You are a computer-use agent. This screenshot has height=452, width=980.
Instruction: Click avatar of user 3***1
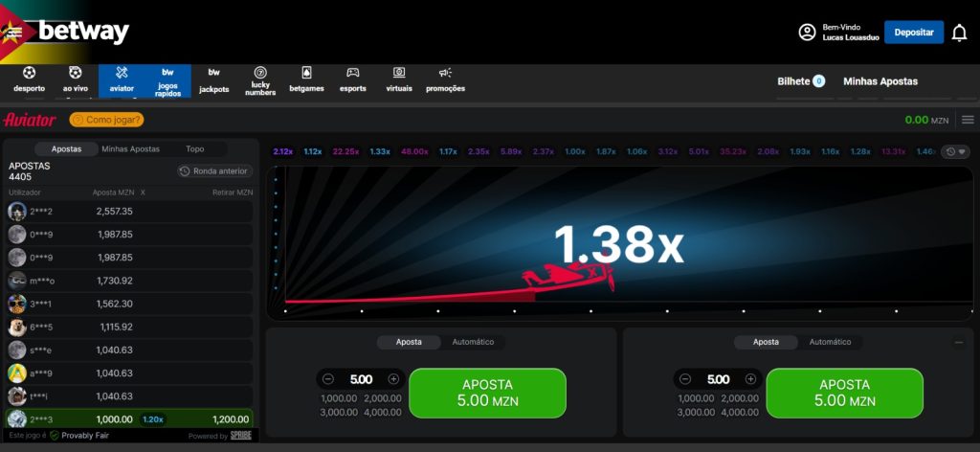point(17,304)
